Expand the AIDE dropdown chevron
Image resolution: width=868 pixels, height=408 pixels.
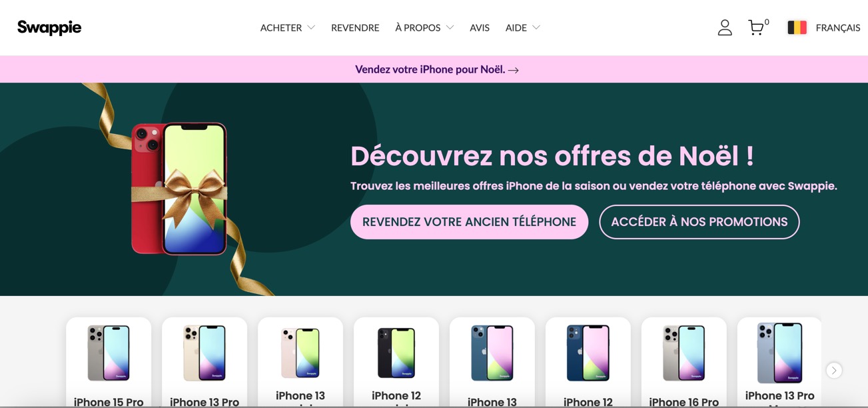click(x=536, y=27)
